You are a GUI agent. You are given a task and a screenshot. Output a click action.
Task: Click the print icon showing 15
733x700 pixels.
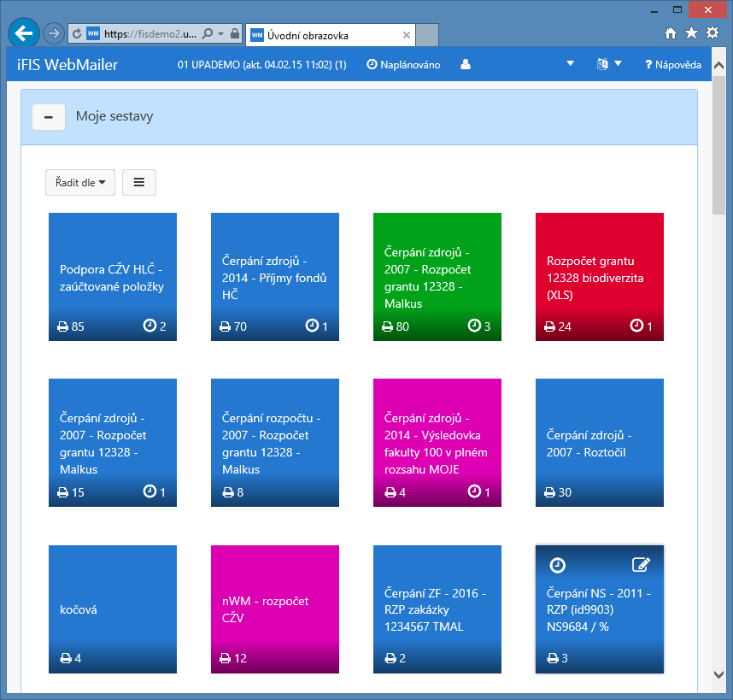click(62, 492)
